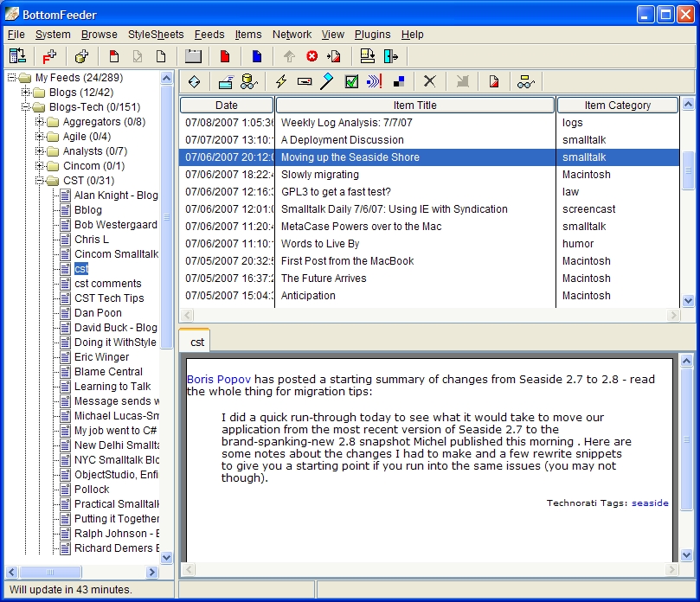Image resolution: width=700 pixels, height=602 pixels.
Task: Click the database with glasses icon
Action: [x=248, y=81]
